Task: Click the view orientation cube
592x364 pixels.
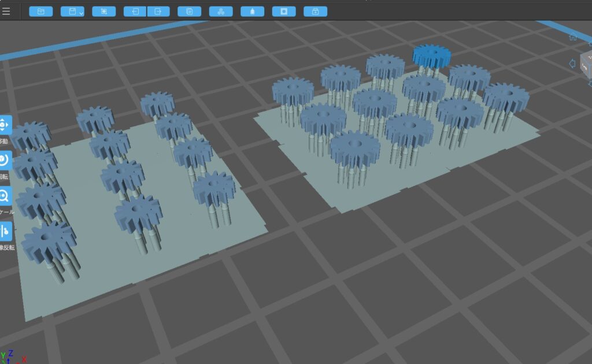Action: point(586,65)
